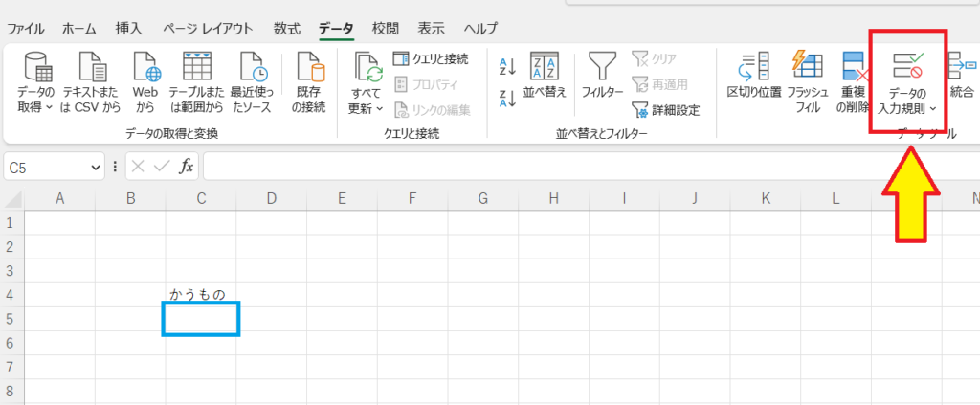Click the Web から globe icon
Viewport: 980px width, 405px height.
pos(145,67)
